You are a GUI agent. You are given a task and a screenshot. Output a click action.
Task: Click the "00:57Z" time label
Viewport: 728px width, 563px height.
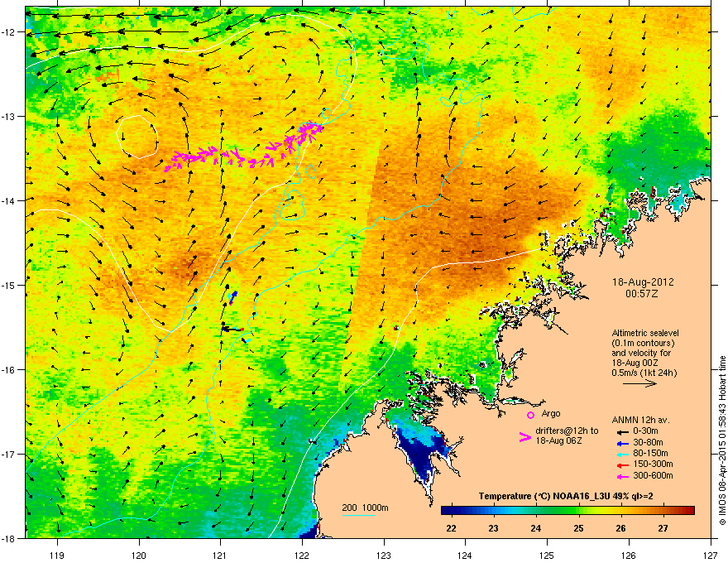(x=642, y=294)
